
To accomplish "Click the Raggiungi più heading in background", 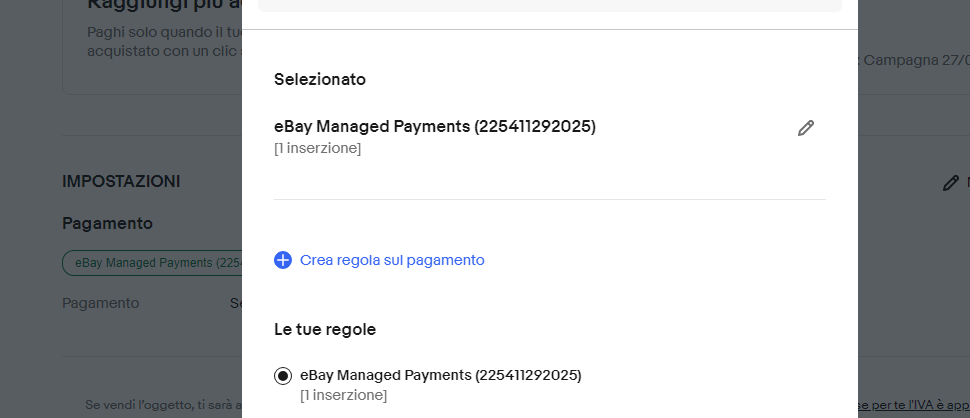I will click(x=165, y=5).
